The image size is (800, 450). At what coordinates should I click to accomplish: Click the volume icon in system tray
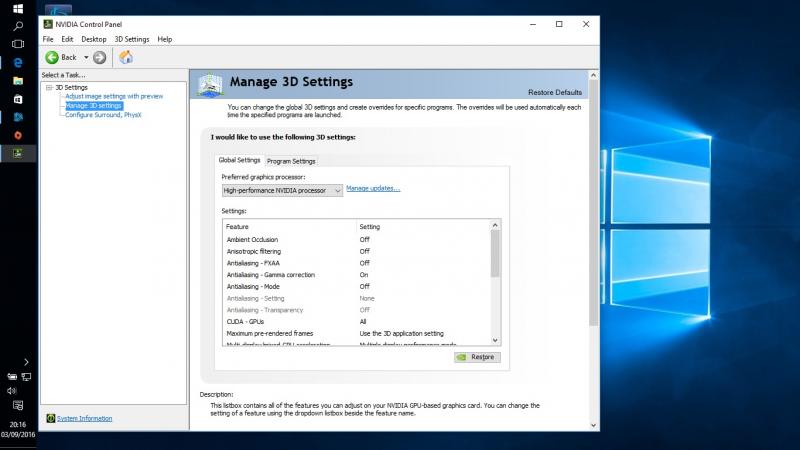12,391
